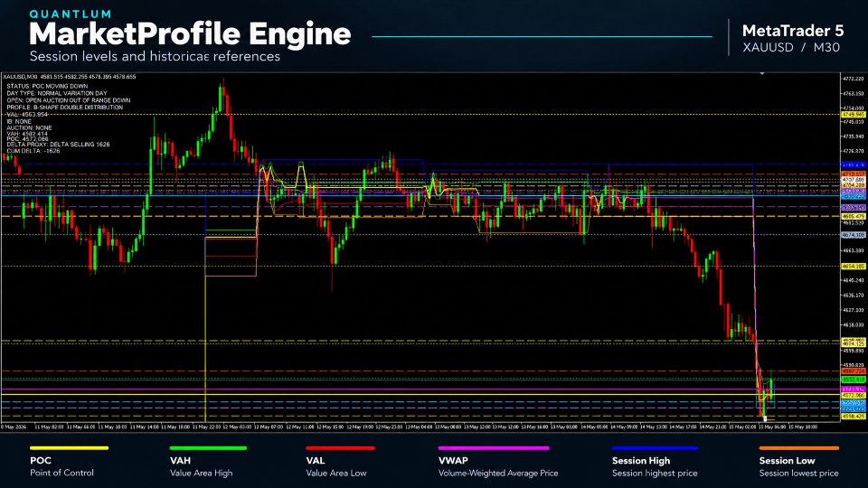Click the blue Session High legend swatch

coord(655,448)
